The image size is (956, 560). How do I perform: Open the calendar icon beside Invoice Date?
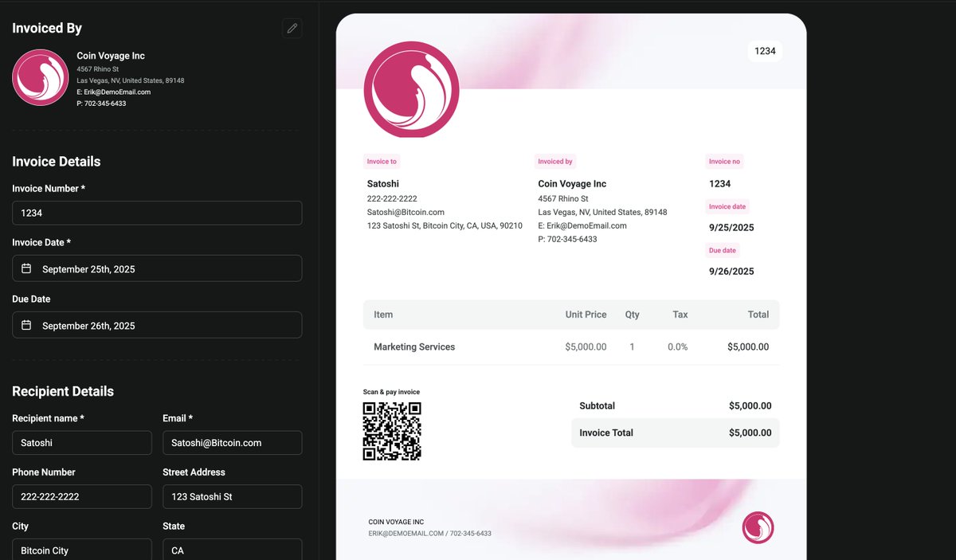pyautogui.click(x=25, y=268)
